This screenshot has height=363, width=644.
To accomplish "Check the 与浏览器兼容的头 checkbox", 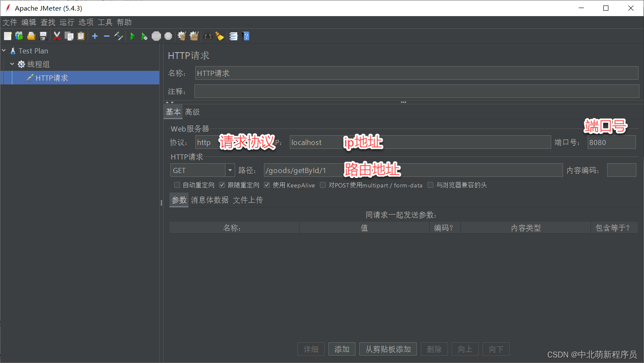I will 430,185.
